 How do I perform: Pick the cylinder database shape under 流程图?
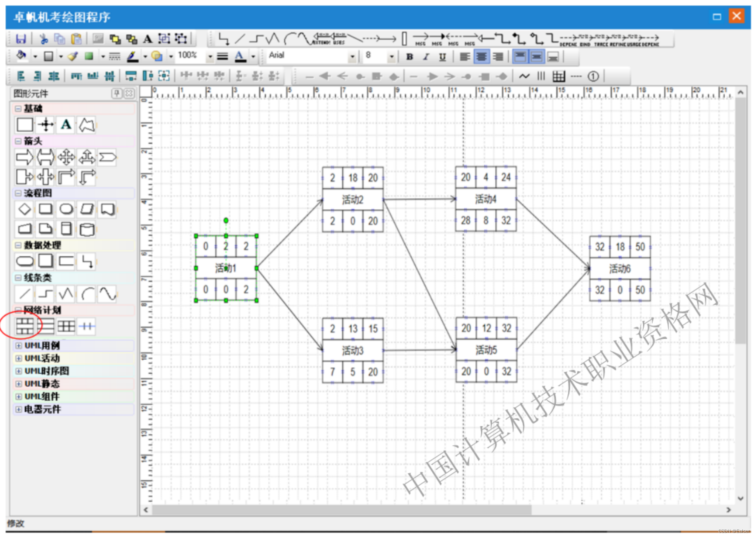click(87, 229)
